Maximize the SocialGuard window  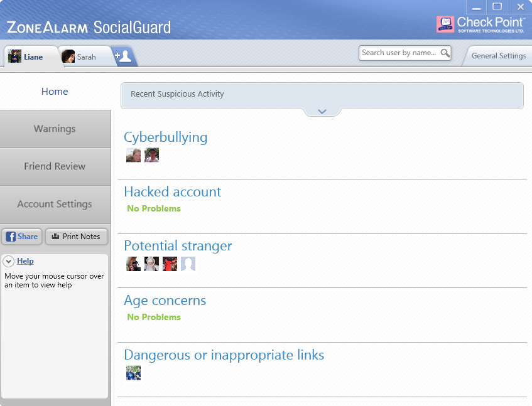[x=497, y=7]
